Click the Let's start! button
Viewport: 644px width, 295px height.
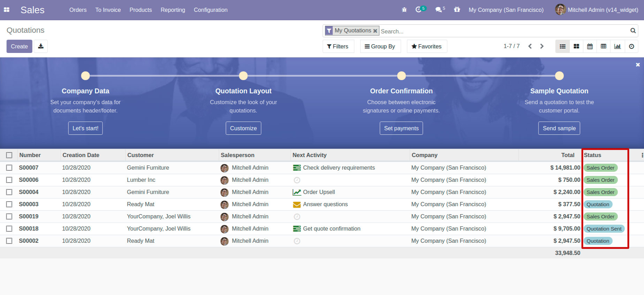coord(85,128)
